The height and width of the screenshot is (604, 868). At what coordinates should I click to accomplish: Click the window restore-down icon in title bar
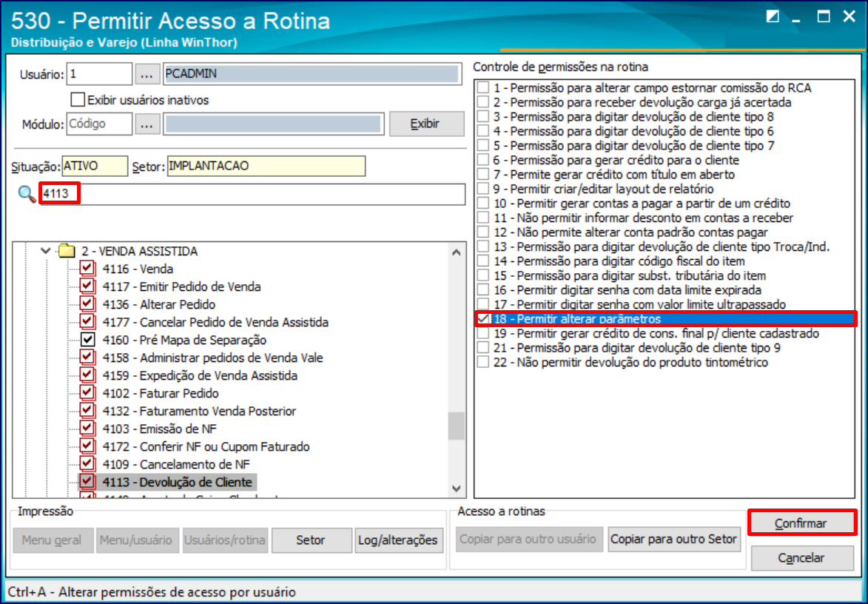pyautogui.click(x=773, y=16)
